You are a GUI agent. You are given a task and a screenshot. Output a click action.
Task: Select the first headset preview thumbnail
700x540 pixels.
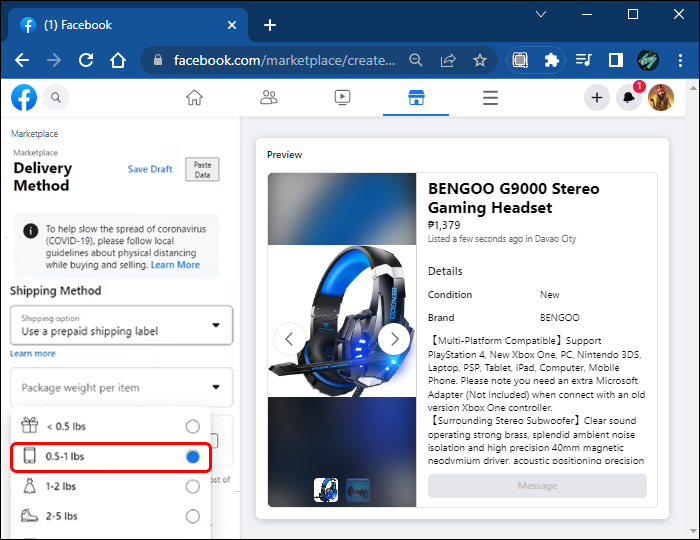(326, 490)
